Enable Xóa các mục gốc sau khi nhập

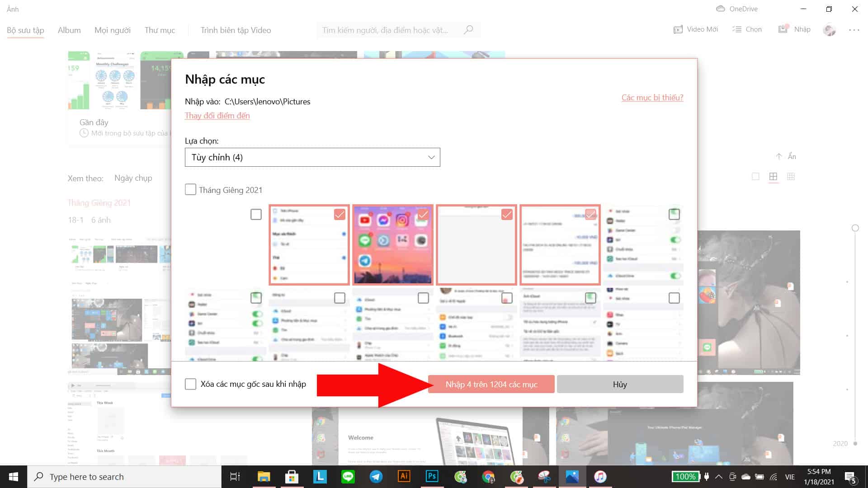point(190,384)
